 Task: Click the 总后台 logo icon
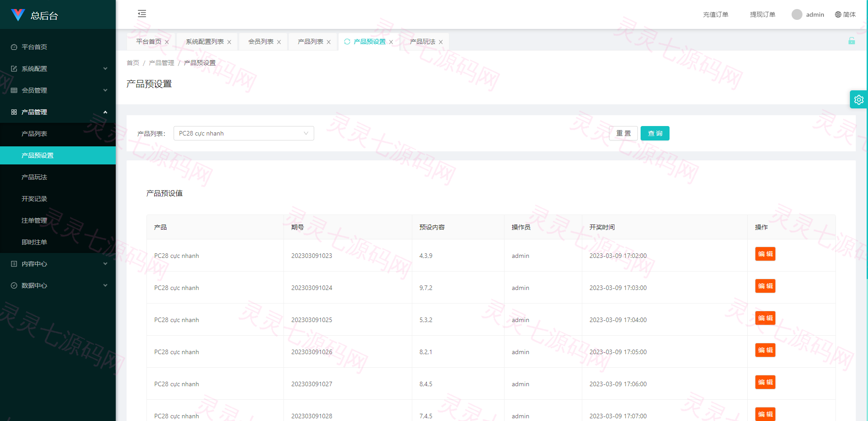pyautogui.click(x=18, y=15)
